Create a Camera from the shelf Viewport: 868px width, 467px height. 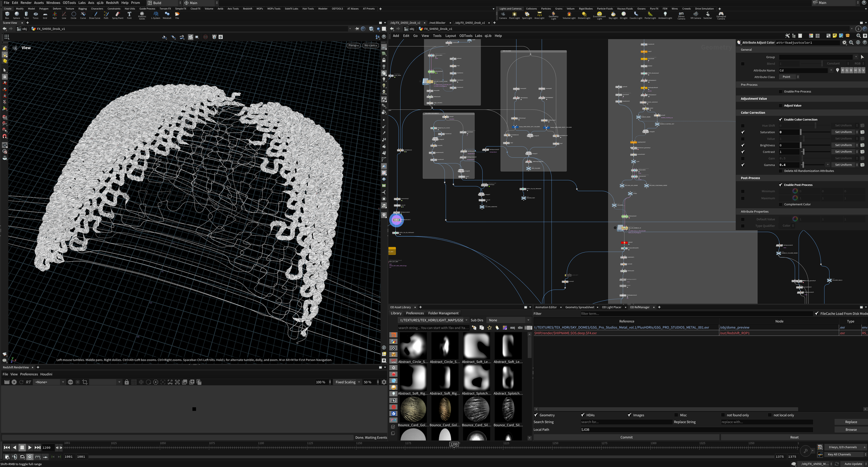[x=502, y=15]
